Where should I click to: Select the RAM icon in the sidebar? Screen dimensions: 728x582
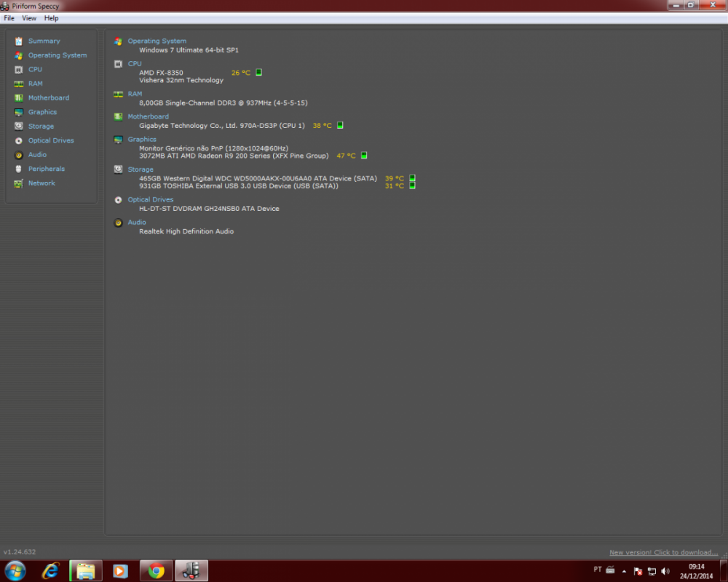click(19, 84)
